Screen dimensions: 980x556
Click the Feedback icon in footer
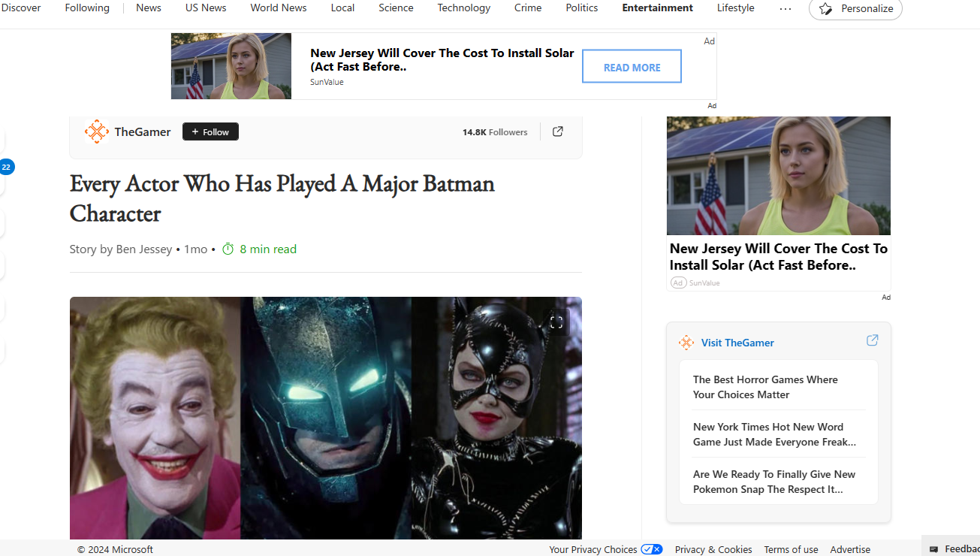(933, 549)
